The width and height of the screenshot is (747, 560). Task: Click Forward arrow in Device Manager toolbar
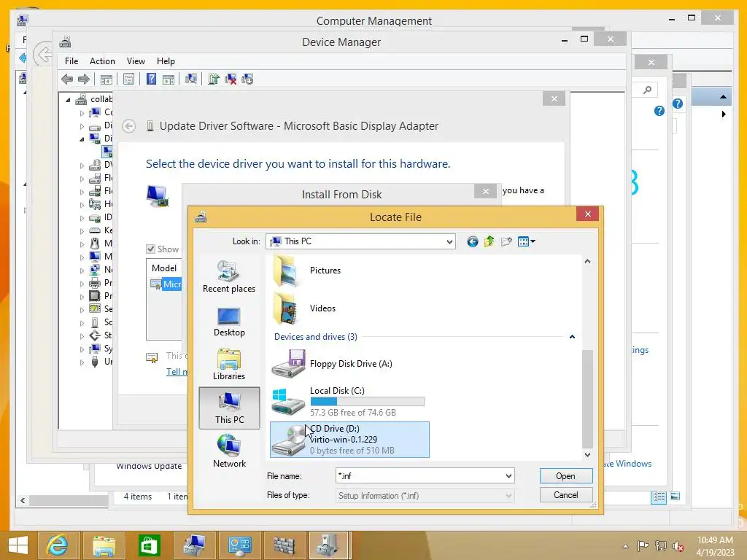(84, 79)
